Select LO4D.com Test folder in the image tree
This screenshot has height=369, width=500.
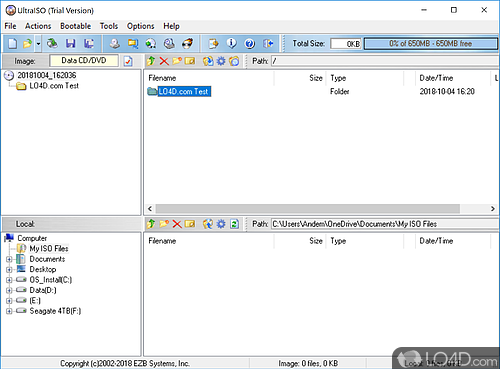point(54,86)
